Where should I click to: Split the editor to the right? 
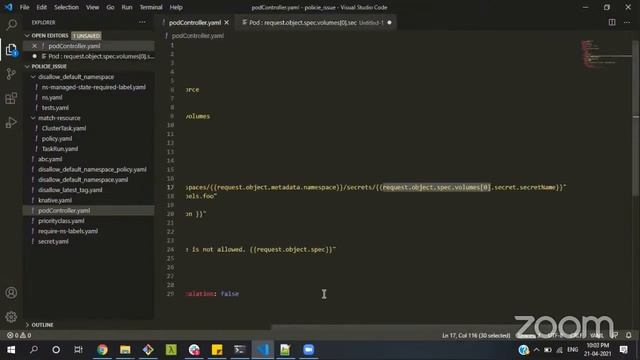(x=612, y=22)
